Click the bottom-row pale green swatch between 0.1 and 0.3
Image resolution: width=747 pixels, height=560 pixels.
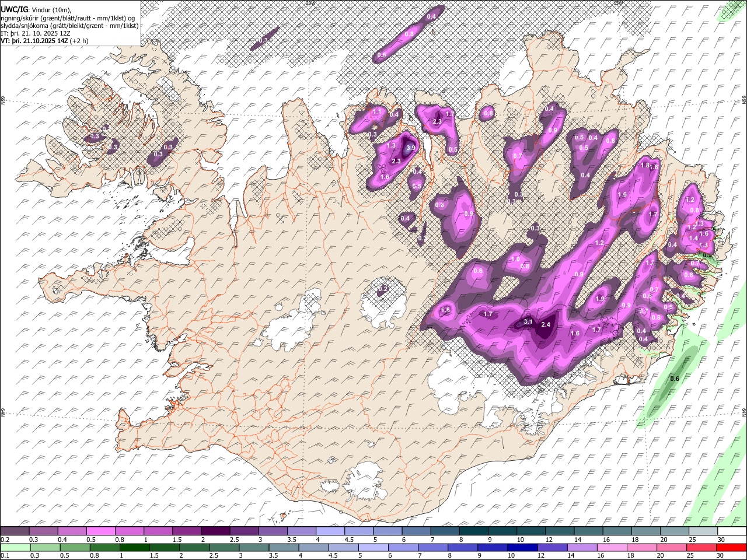click(15, 547)
